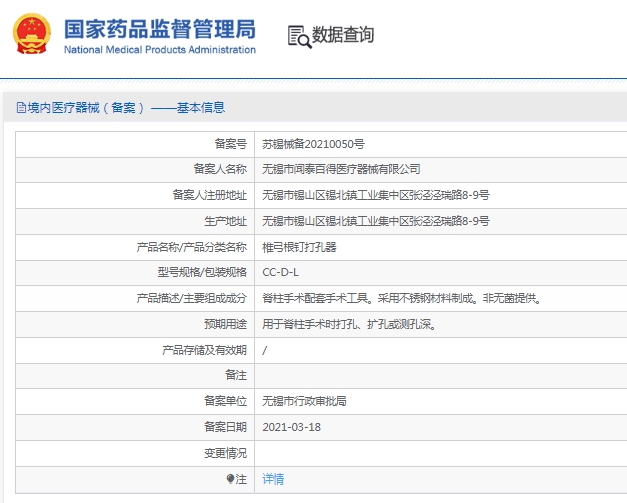
Task: Click the 备案人注册地址 label
Action: [x=210, y=195]
